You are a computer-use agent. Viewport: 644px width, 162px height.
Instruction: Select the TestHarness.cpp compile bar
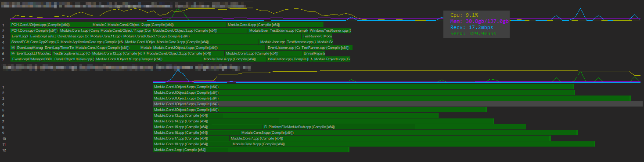(x=301, y=42)
